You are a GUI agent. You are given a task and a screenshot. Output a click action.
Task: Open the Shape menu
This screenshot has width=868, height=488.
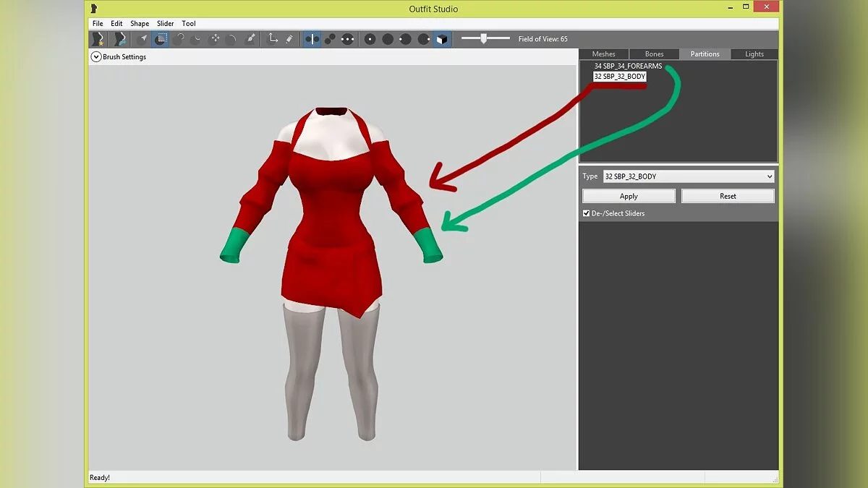(x=140, y=24)
